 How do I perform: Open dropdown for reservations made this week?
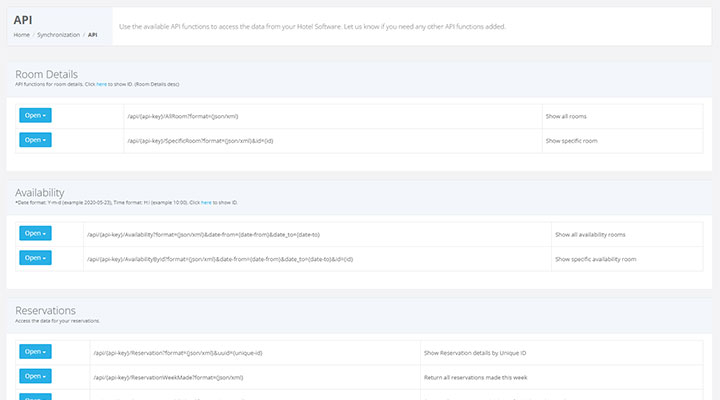coord(35,376)
